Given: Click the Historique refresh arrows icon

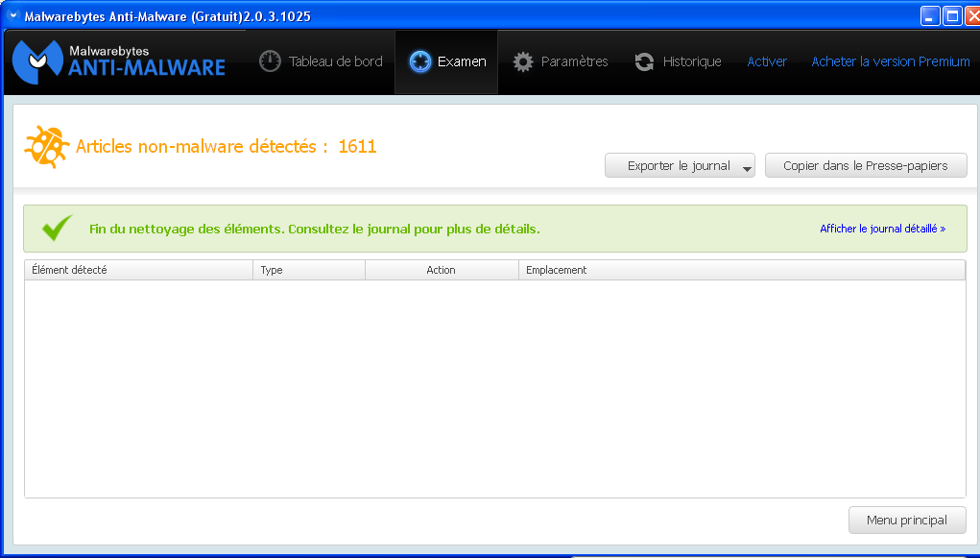Looking at the screenshot, I should click(x=644, y=61).
